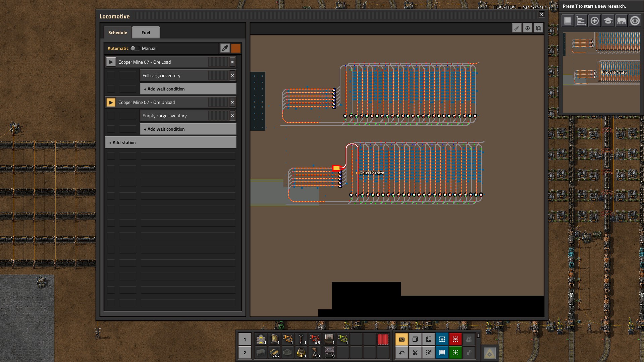Select the green upgrade planner shortcut
Image resolution: width=644 pixels, height=362 pixels.
click(x=455, y=353)
